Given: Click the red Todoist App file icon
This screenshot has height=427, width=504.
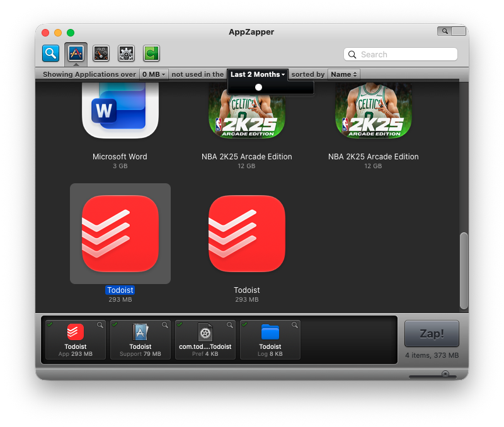Looking at the screenshot, I should pos(75,332).
